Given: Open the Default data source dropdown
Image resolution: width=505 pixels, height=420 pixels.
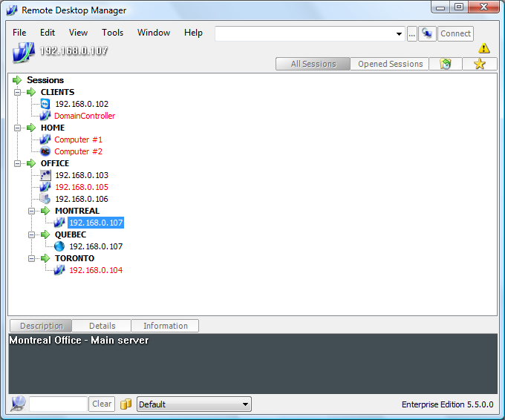Looking at the screenshot, I should point(245,404).
